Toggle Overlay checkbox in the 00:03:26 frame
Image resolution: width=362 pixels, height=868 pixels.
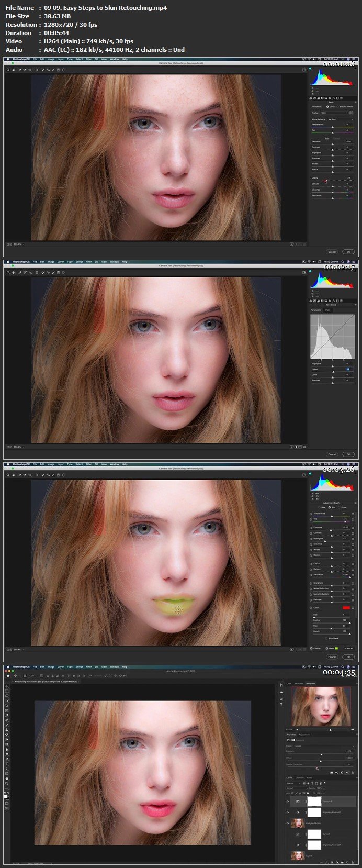311,648
